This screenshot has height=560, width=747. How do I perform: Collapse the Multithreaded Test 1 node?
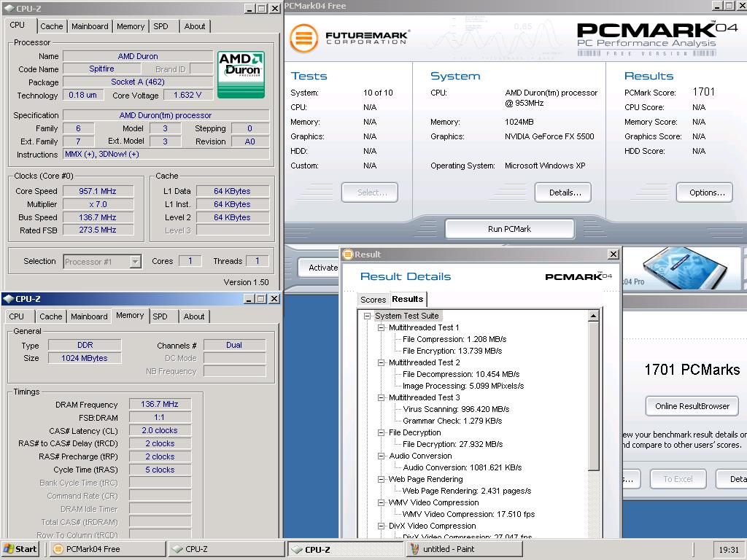coord(381,327)
